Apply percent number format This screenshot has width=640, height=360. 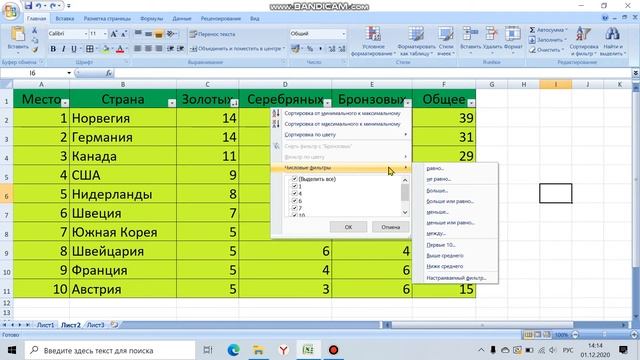pyautogui.click(x=310, y=49)
